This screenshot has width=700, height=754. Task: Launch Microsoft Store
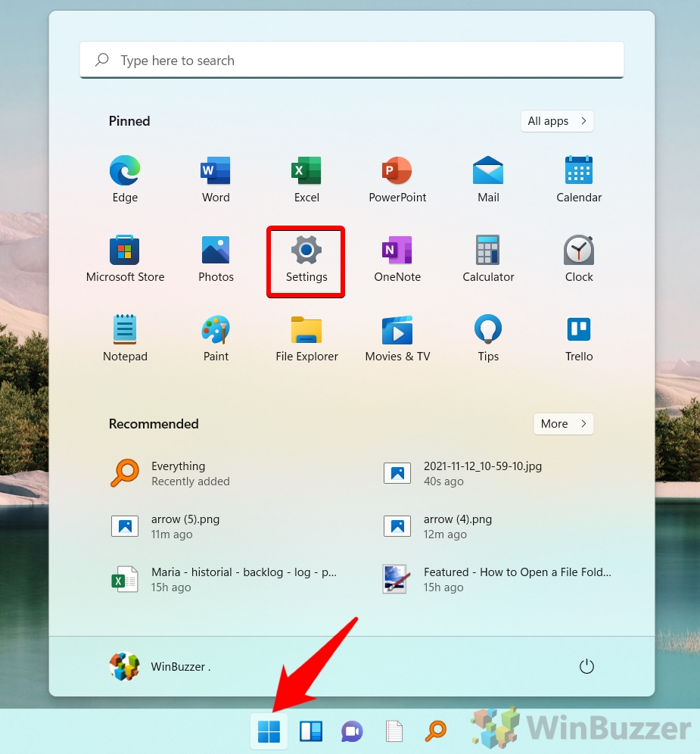pyautogui.click(x=125, y=259)
